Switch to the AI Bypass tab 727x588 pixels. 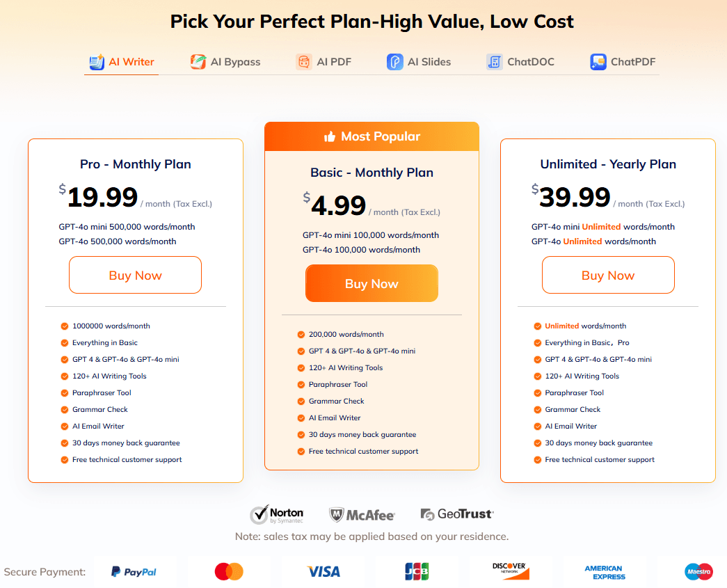pyautogui.click(x=235, y=62)
